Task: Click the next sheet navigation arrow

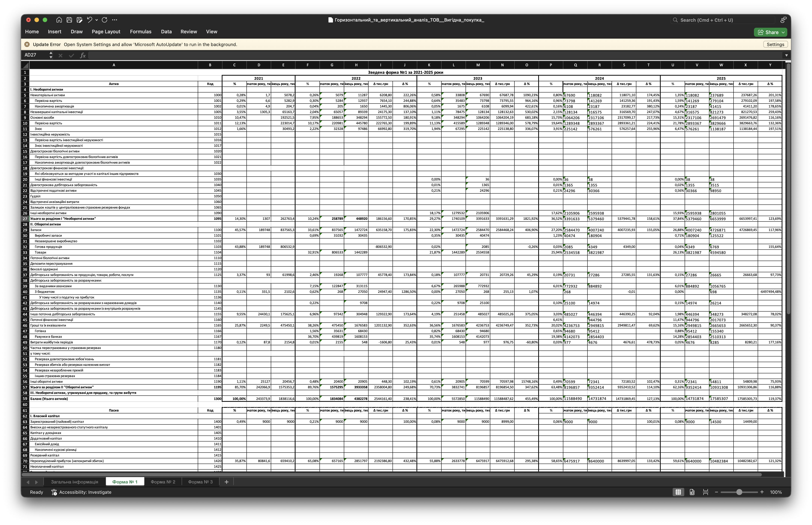Action: [37, 482]
